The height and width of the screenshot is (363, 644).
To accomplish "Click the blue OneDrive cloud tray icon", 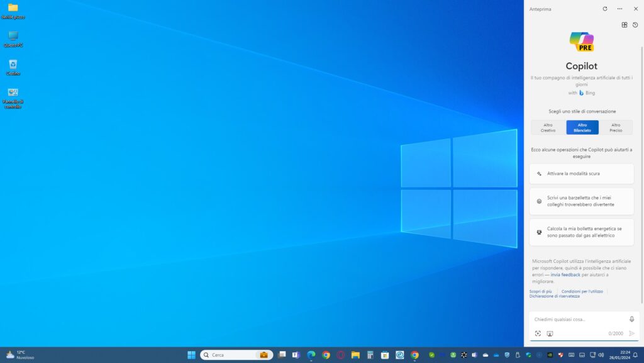I will (496, 355).
